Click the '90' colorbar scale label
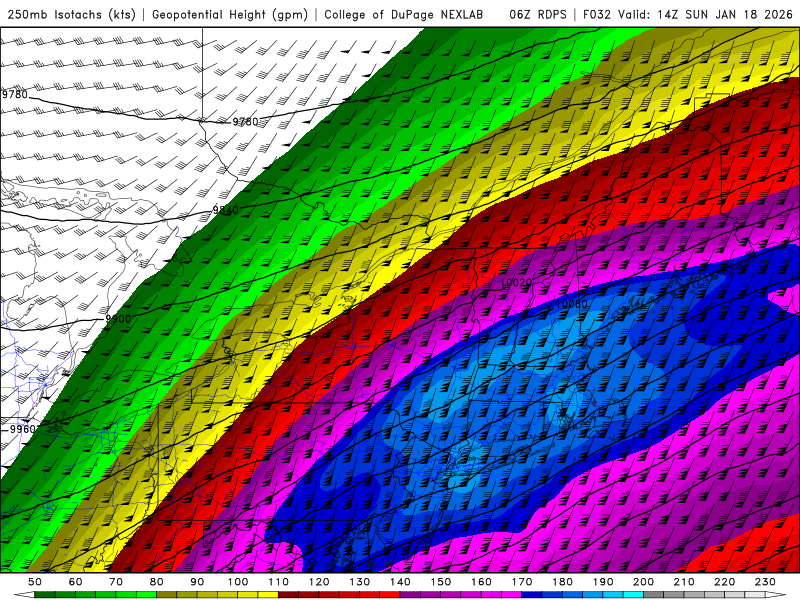The image size is (800, 600). pyautogui.click(x=197, y=582)
